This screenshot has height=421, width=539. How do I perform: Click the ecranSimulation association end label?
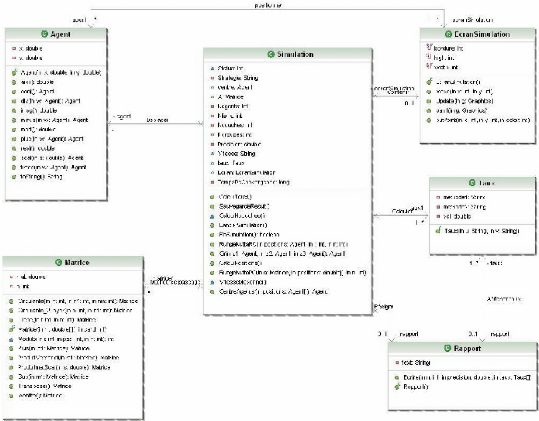click(x=472, y=20)
